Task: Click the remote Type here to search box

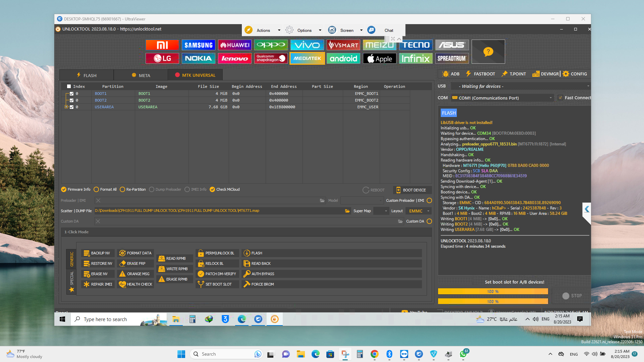Action: point(119,319)
